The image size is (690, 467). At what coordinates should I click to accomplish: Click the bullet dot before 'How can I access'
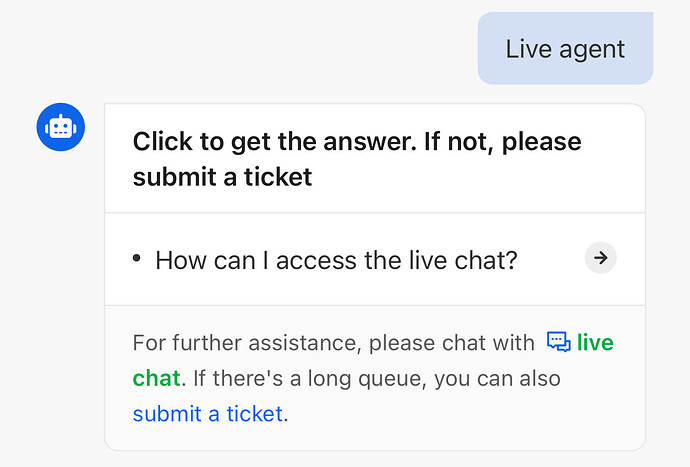coord(136,258)
